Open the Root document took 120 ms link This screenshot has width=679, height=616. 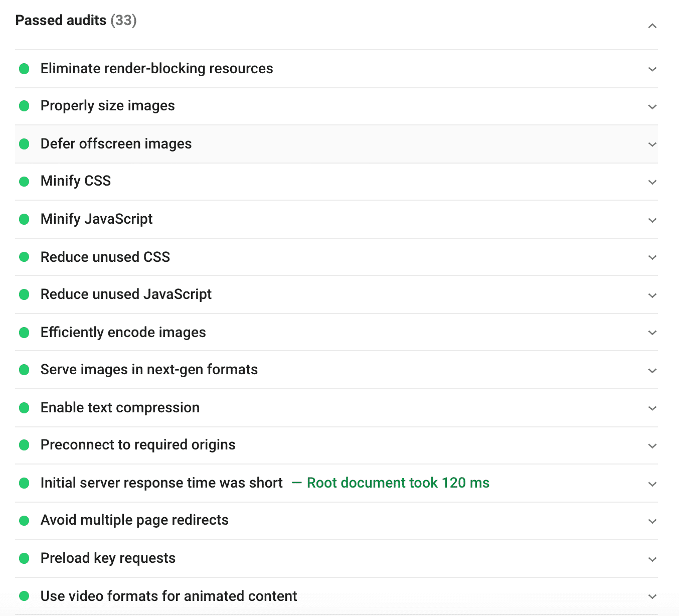(x=398, y=483)
